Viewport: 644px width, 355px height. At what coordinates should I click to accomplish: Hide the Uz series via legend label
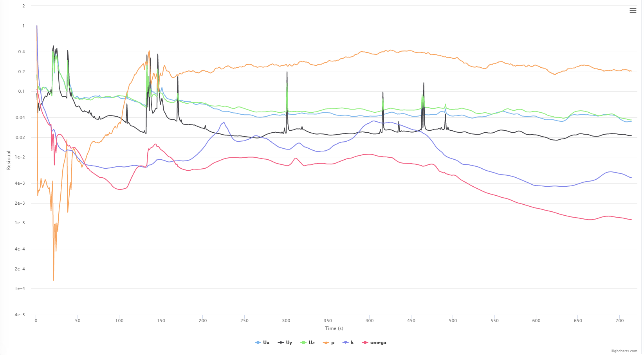(x=312, y=342)
